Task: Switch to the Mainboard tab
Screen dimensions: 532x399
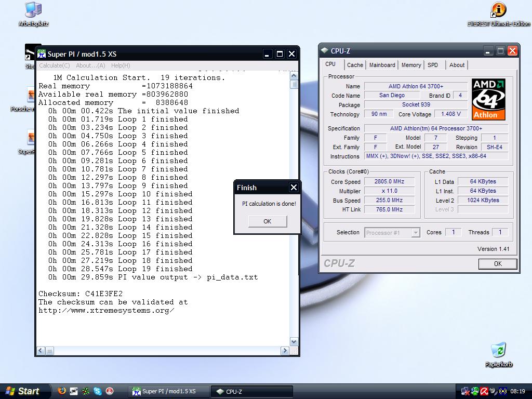Action: tap(382, 65)
